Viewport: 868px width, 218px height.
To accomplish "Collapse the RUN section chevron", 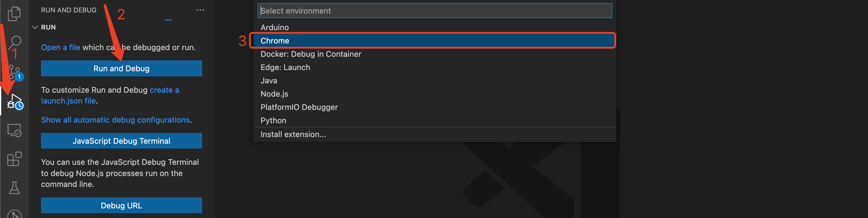I will tap(35, 27).
